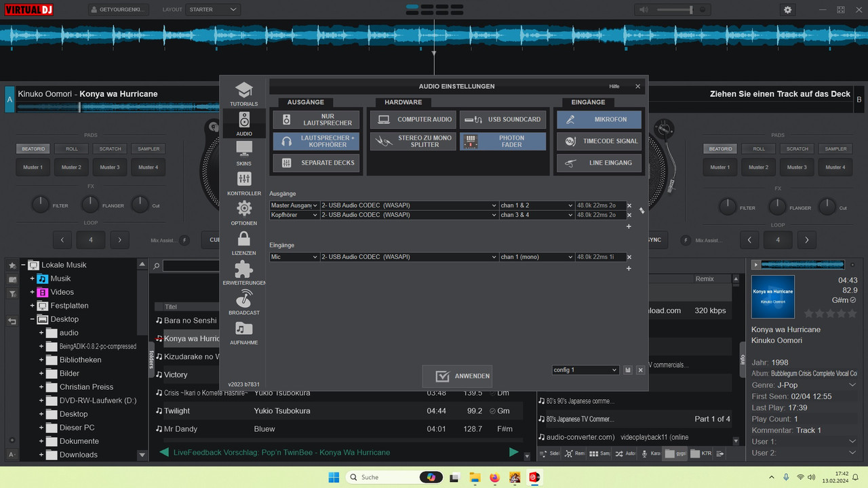Image resolution: width=868 pixels, height=488 pixels.
Task: Open chan 3 & 4 channel dropdown
Action: point(537,215)
